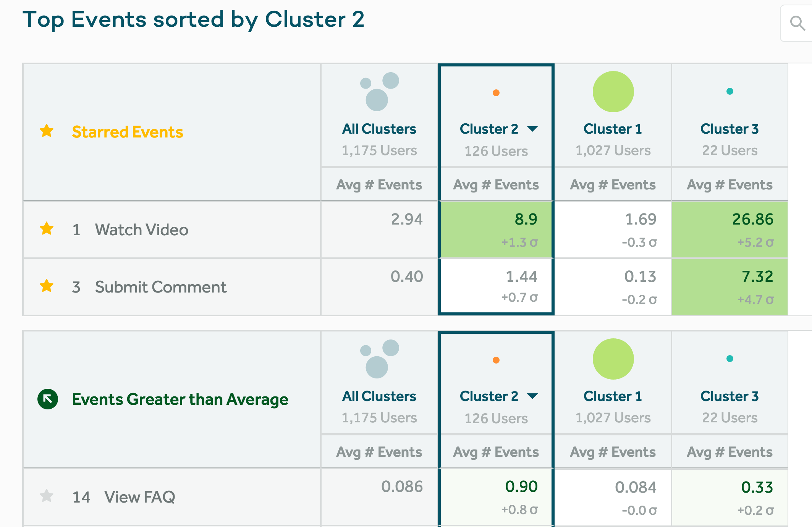812x527 pixels.
Task: Click the large green Cluster 1 circle in Starred Events
Action: [x=613, y=92]
